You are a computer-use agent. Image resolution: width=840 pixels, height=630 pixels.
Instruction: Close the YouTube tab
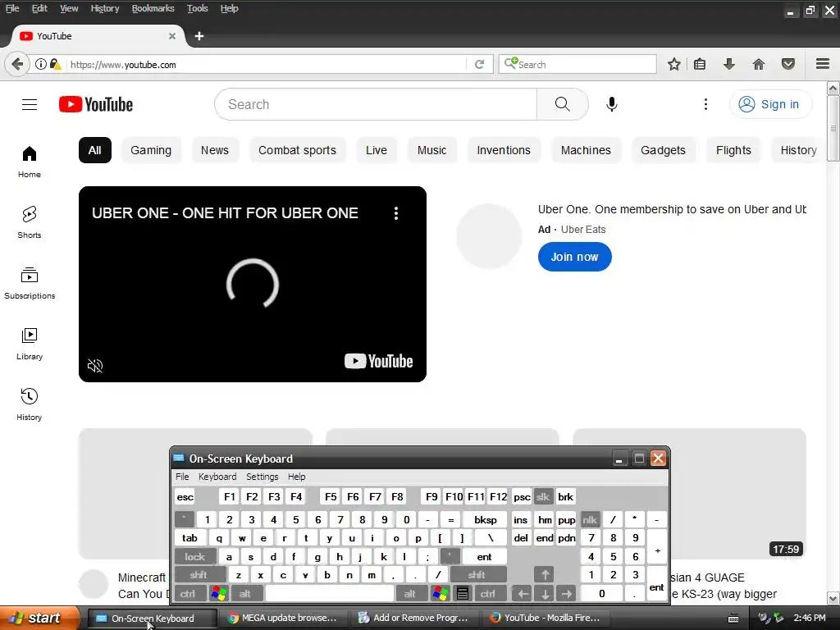[x=172, y=36]
